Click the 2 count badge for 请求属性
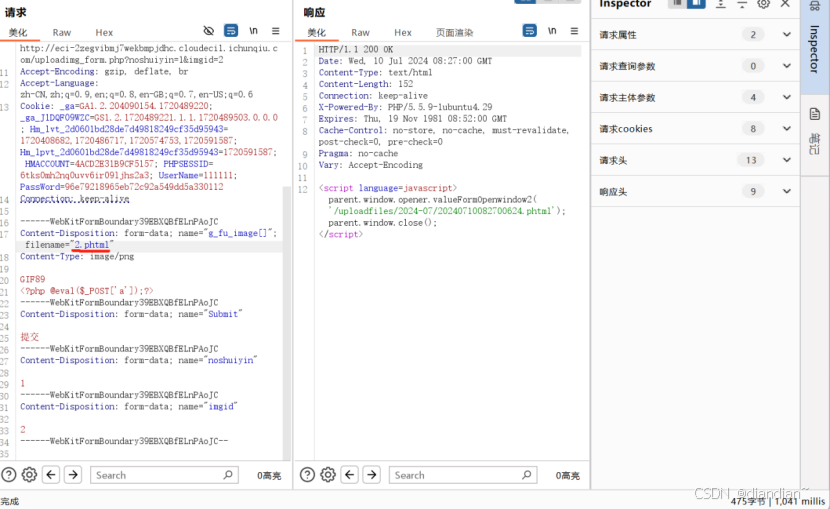 tap(753, 34)
